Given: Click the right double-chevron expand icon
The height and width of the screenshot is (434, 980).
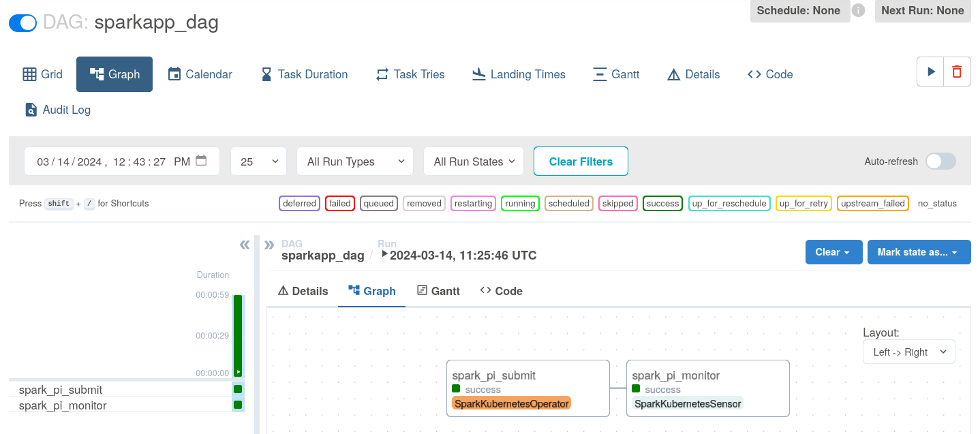Looking at the screenshot, I should tap(269, 245).
